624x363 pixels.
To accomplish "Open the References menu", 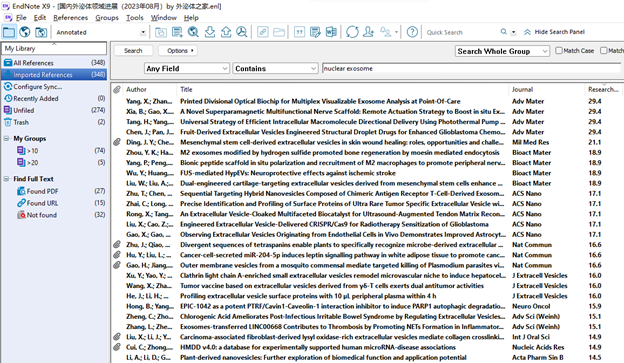I will click(70, 18).
